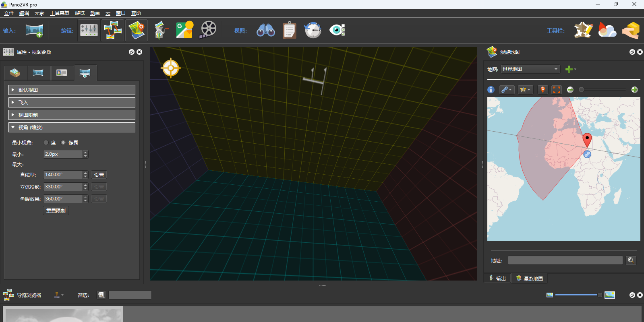This screenshot has height=322, width=644.
Task: Open the 工具菜单 menu
Action: [x=59, y=13]
